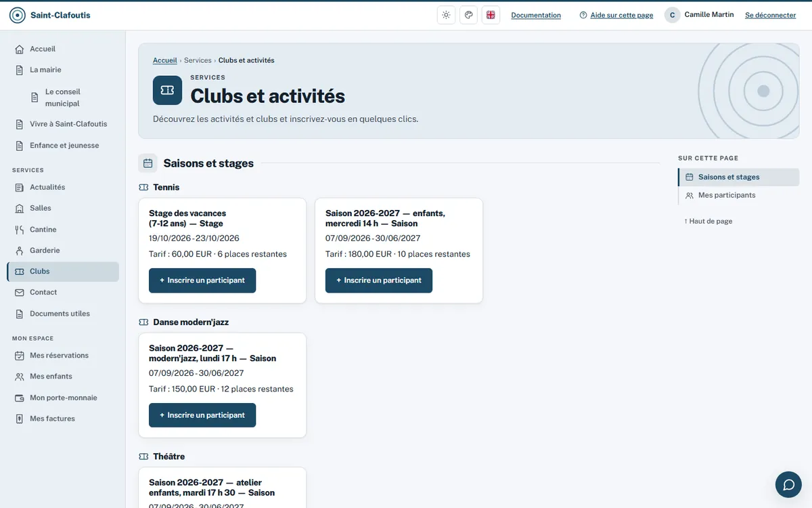This screenshot has height=508, width=812.
Task: Register a participant for Stage des vacances
Action: tap(202, 280)
